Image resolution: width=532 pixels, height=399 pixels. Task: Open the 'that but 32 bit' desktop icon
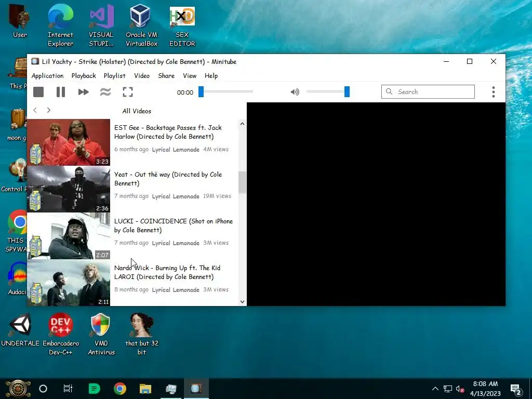click(141, 334)
